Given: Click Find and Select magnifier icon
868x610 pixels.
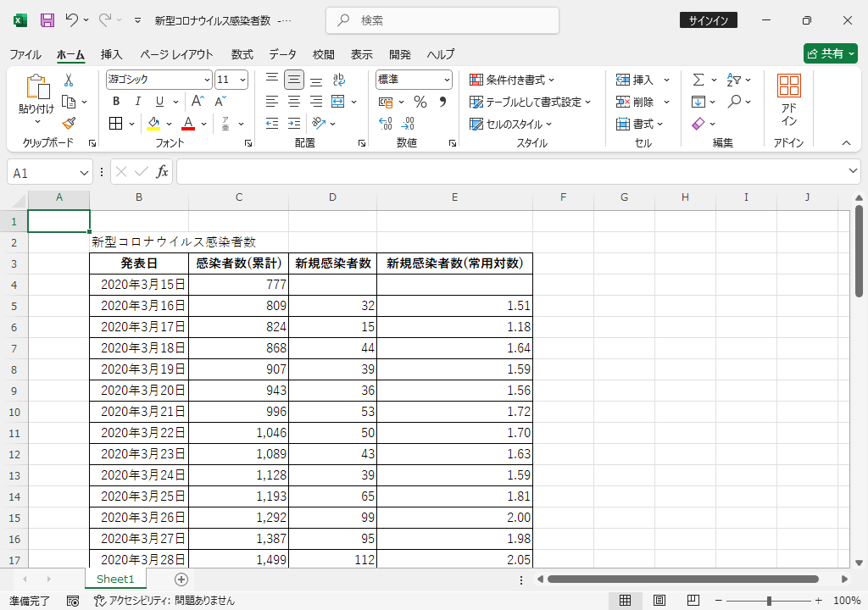Looking at the screenshot, I should pyautogui.click(x=735, y=102).
